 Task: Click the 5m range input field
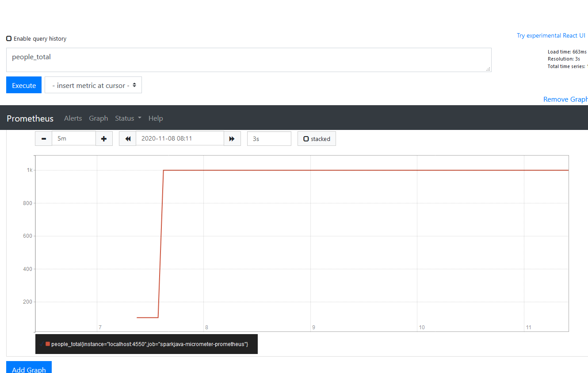coord(74,138)
